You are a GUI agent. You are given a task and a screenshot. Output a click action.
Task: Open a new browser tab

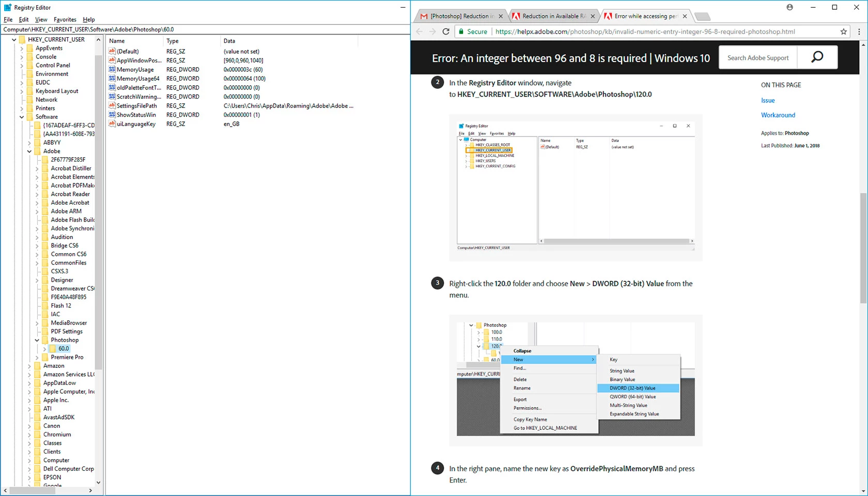point(702,17)
